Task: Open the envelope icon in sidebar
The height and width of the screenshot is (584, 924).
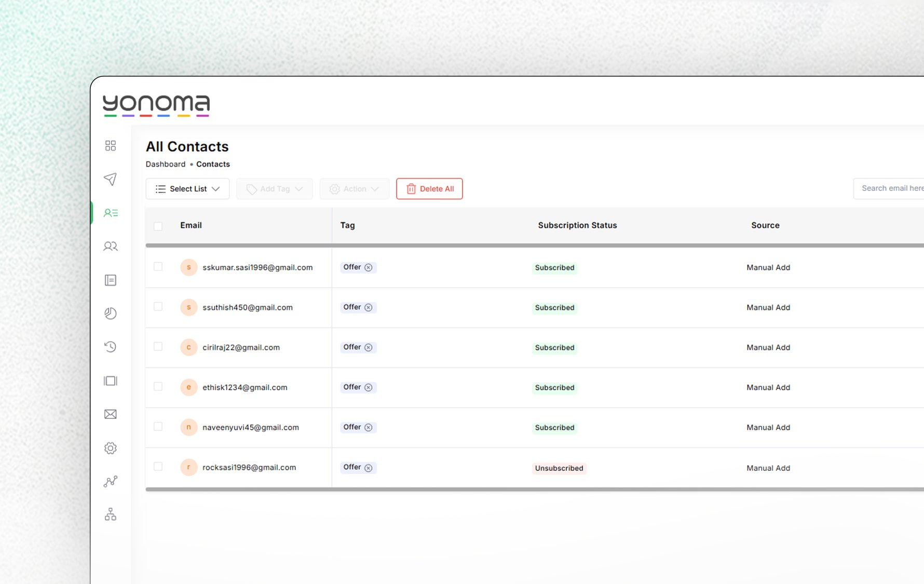Action: pyautogui.click(x=110, y=414)
